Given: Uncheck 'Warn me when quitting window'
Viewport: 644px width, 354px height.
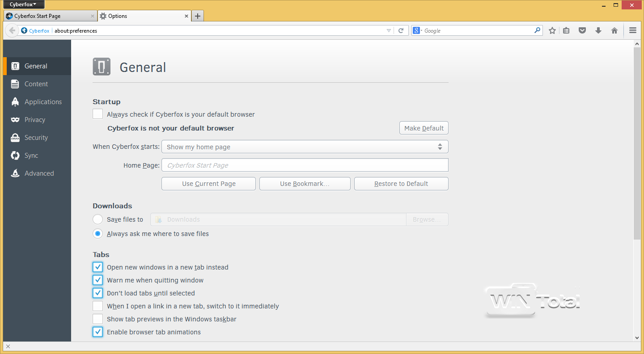Looking at the screenshot, I should [x=97, y=280].
